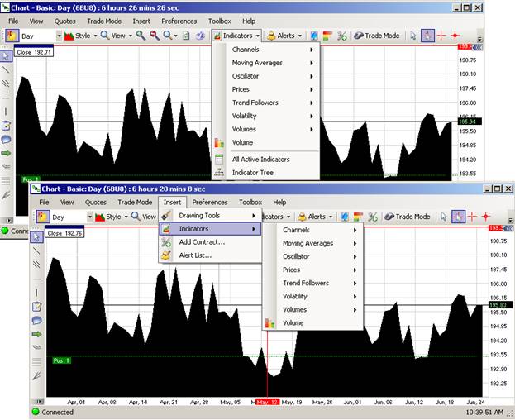Select highlighted Indicators item in Insert menu
Screen dimensions: 515x420
[x=210, y=229]
